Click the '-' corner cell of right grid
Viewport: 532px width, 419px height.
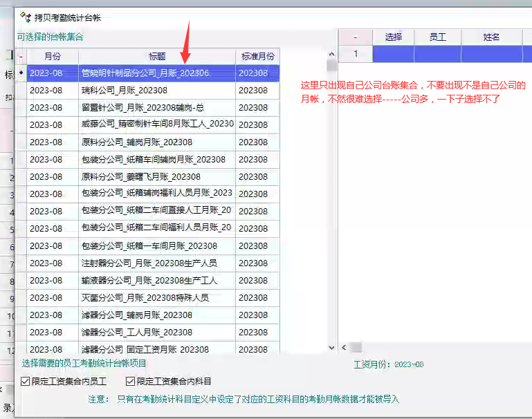coord(355,37)
